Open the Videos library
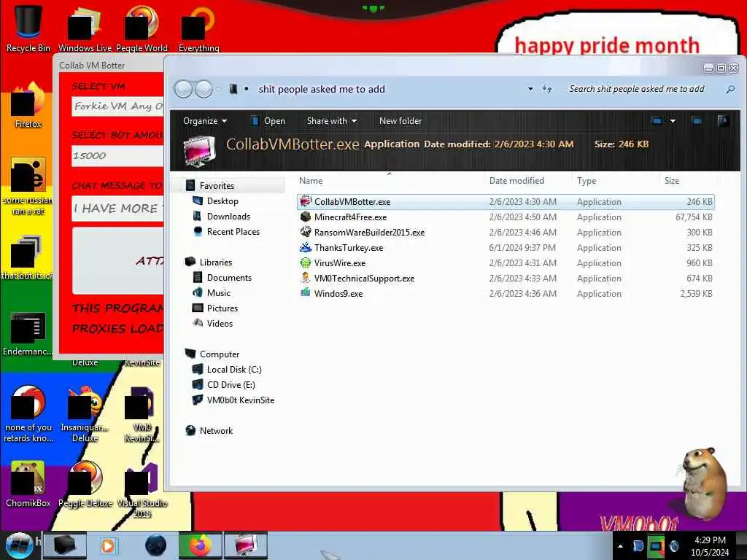This screenshot has width=747, height=560. [x=220, y=323]
